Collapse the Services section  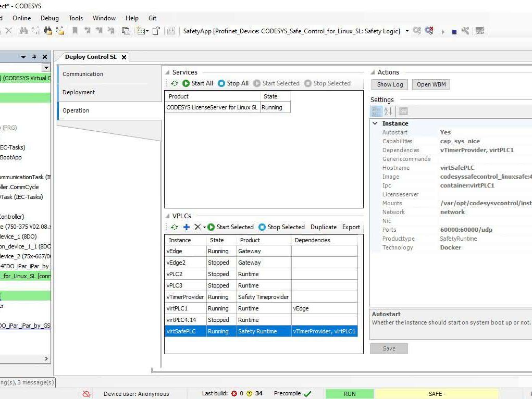(167, 72)
